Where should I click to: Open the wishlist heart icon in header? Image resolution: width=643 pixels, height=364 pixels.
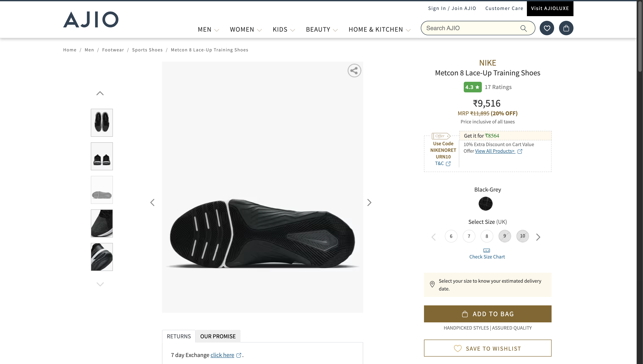coord(547,28)
